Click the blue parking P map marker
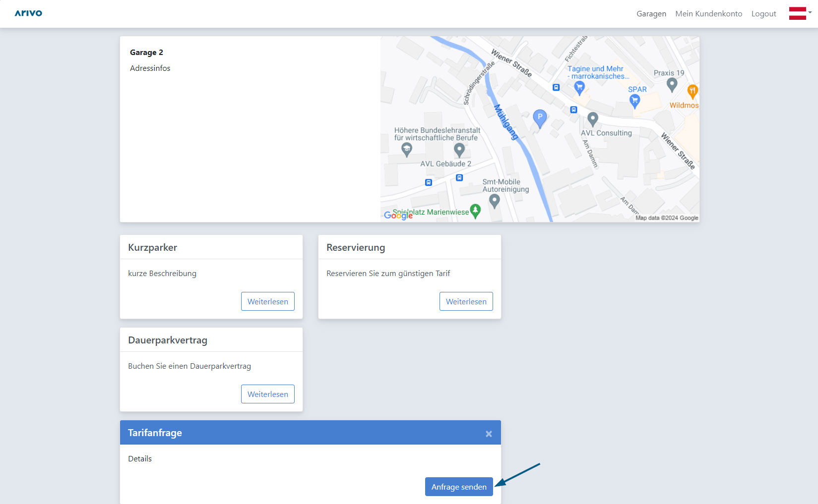 540,118
